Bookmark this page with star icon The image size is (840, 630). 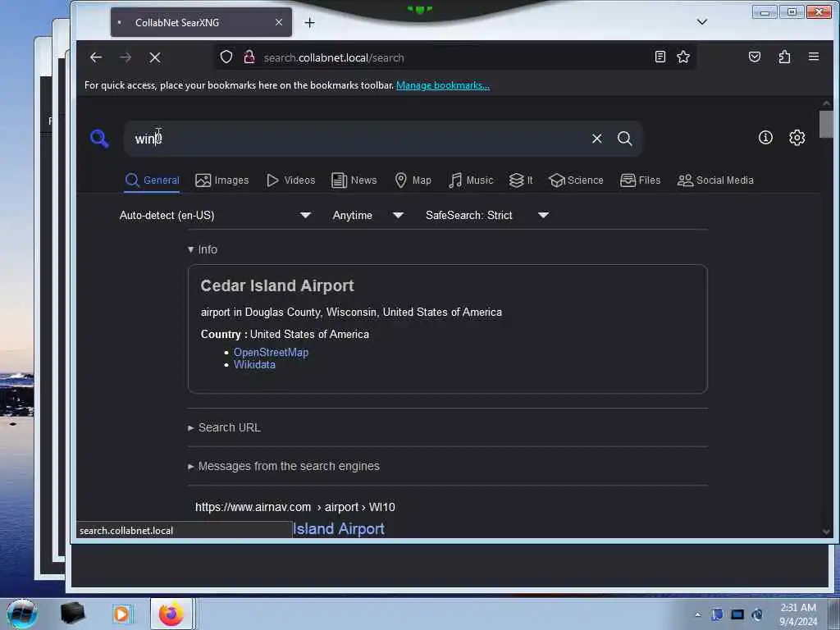[683, 57]
